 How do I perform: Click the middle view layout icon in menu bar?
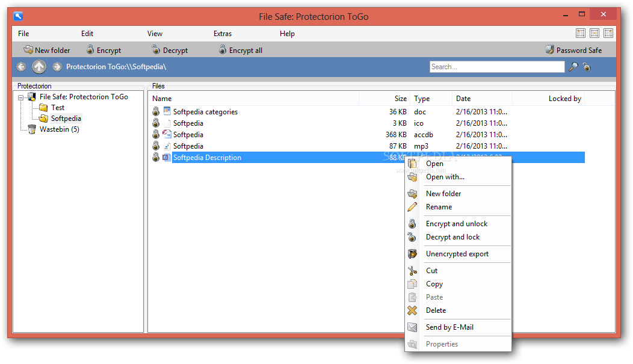[x=594, y=33]
